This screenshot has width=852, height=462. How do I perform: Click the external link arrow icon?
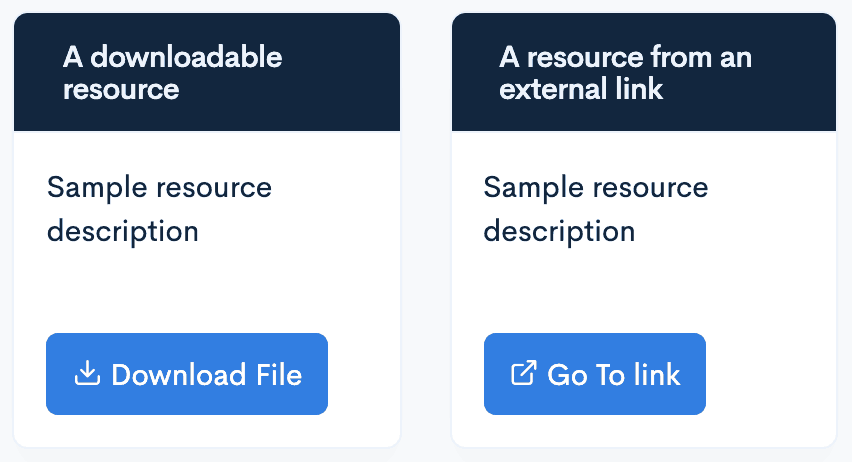point(524,374)
